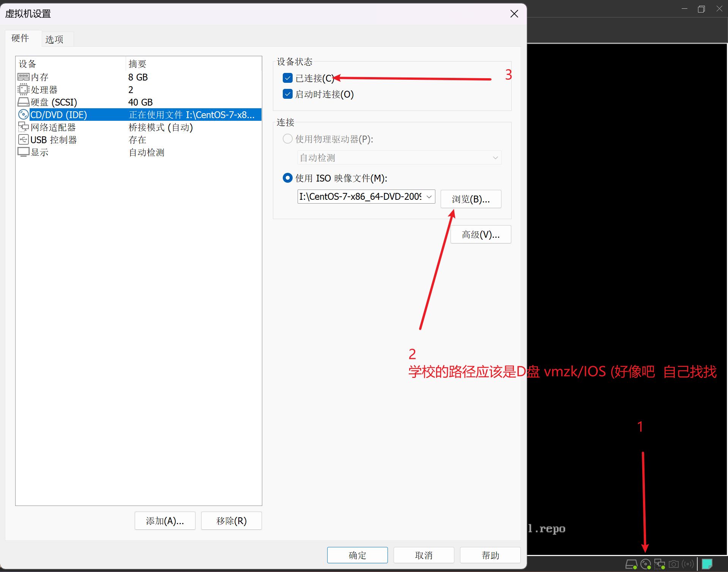Select the 使用 ISO 映像文件(M) radio button
This screenshot has height=572, width=728.
(288, 178)
